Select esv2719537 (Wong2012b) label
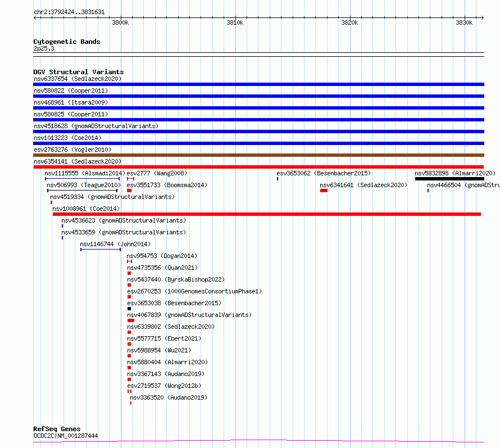Screen dimensions: 500x448 tap(164, 386)
